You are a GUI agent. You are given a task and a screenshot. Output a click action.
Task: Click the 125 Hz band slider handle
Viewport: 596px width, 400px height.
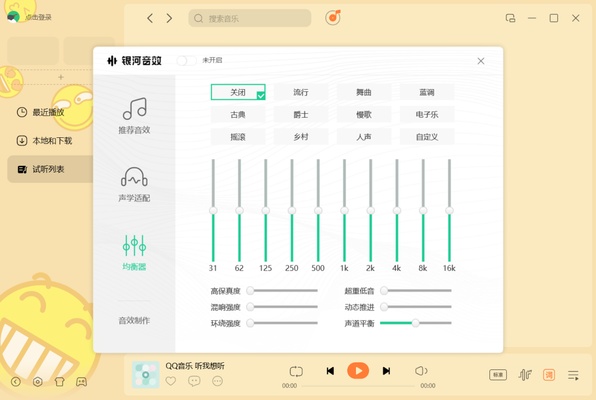[x=266, y=210]
